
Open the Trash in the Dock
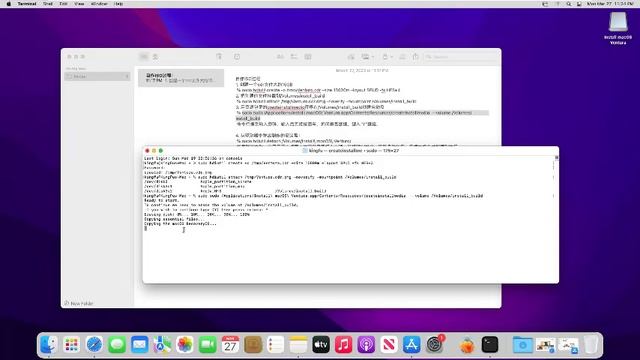pyautogui.click(x=591, y=345)
